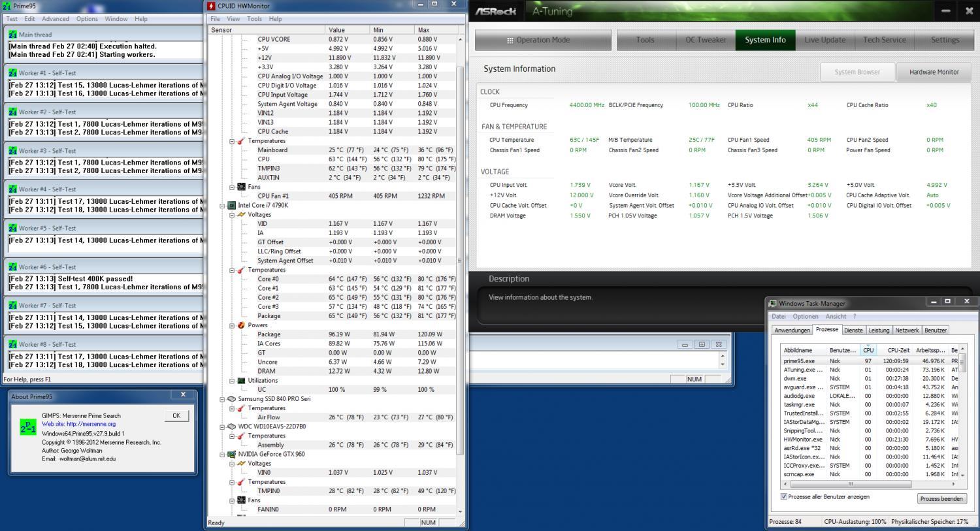The height and width of the screenshot is (531, 980).
Task: Collapse the NVIDIA GeForce GTX 960 node
Action: tap(222, 455)
